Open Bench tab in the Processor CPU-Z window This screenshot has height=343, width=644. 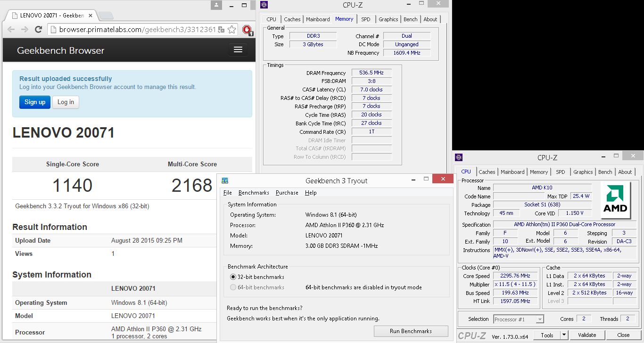click(x=605, y=172)
